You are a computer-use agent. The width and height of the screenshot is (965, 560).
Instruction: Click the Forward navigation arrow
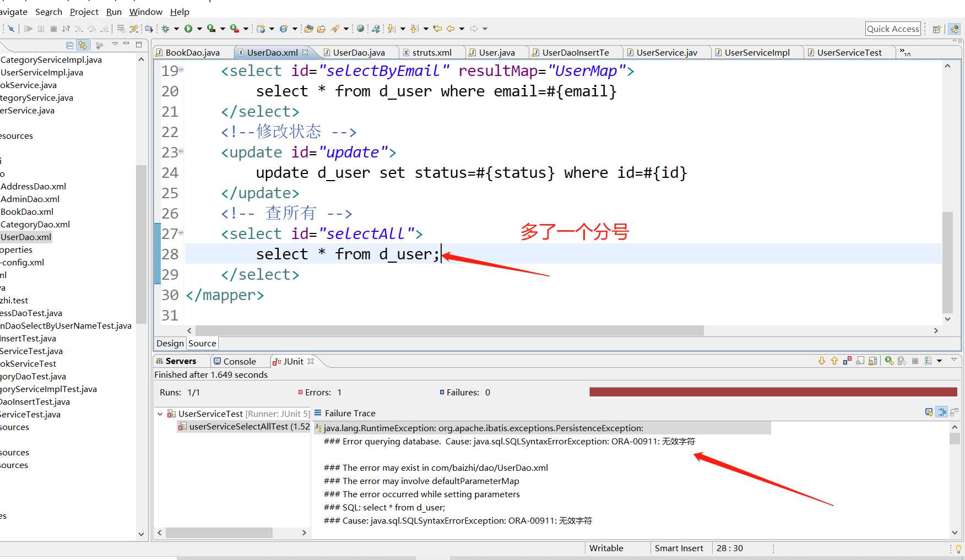coord(474,29)
